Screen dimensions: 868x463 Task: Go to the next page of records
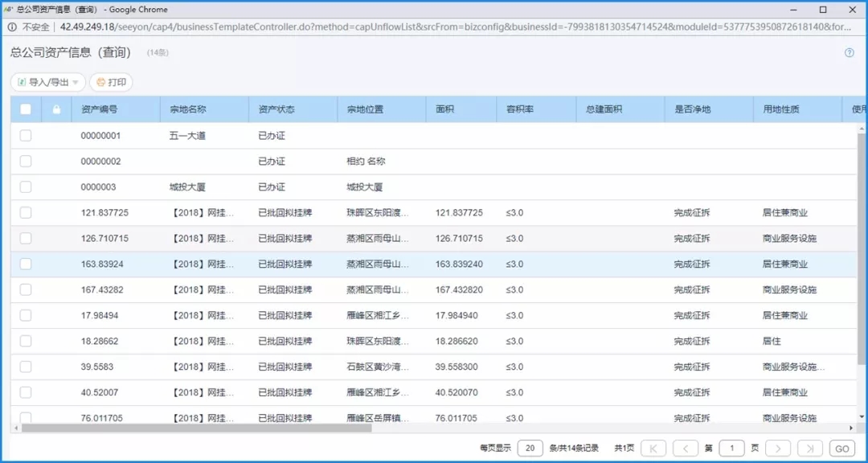pyautogui.click(x=777, y=449)
